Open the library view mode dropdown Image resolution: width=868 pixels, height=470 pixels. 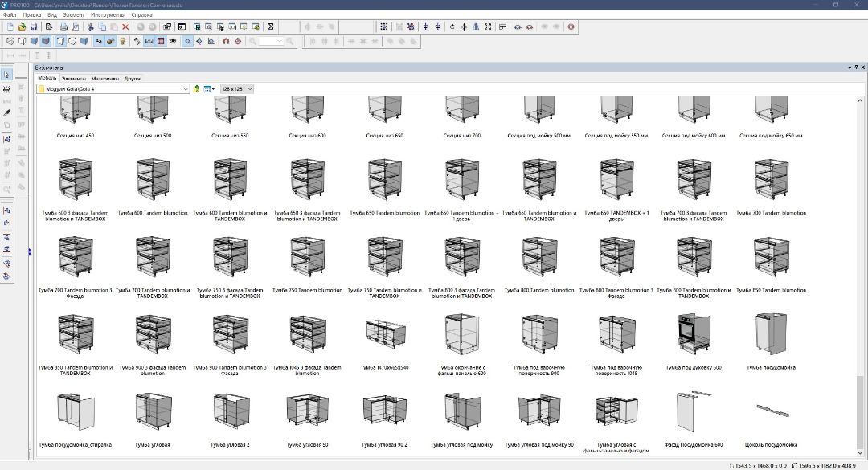pyautogui.click(x=209, y=88)
